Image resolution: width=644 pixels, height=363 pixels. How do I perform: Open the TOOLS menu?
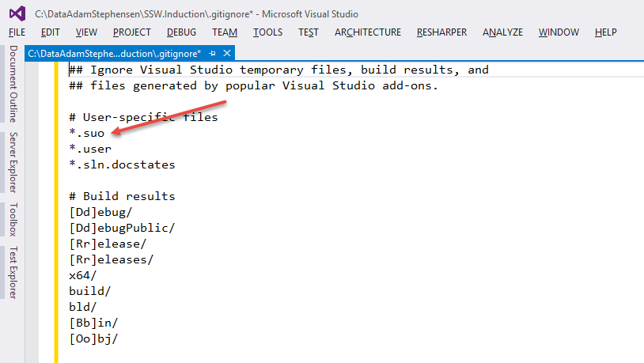[267, 32]
